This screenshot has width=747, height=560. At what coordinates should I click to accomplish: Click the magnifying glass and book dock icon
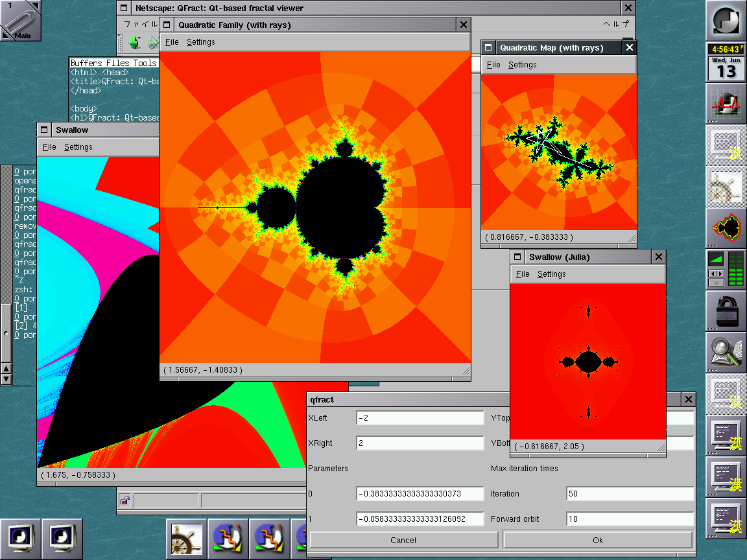pos(726,352)
